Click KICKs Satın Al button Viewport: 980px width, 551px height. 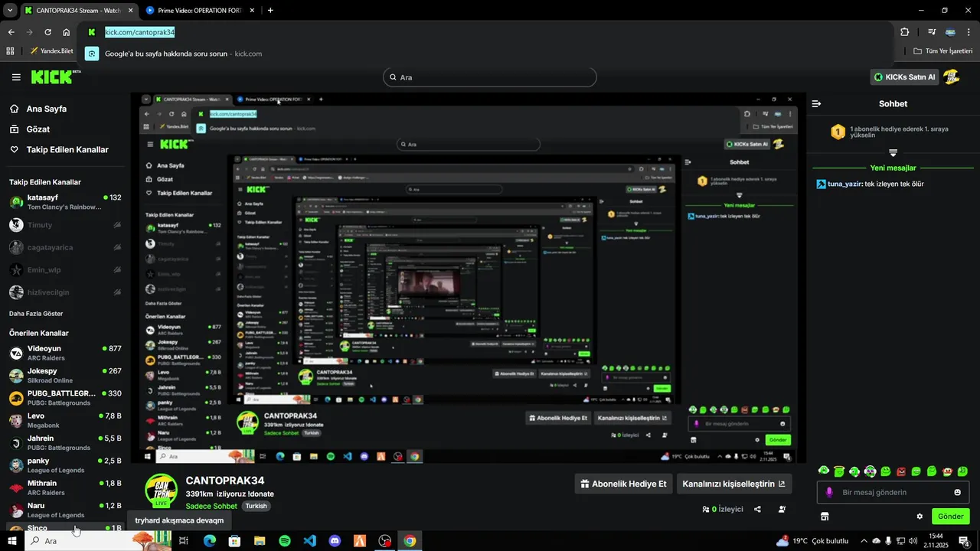click(x=904, y=77)
